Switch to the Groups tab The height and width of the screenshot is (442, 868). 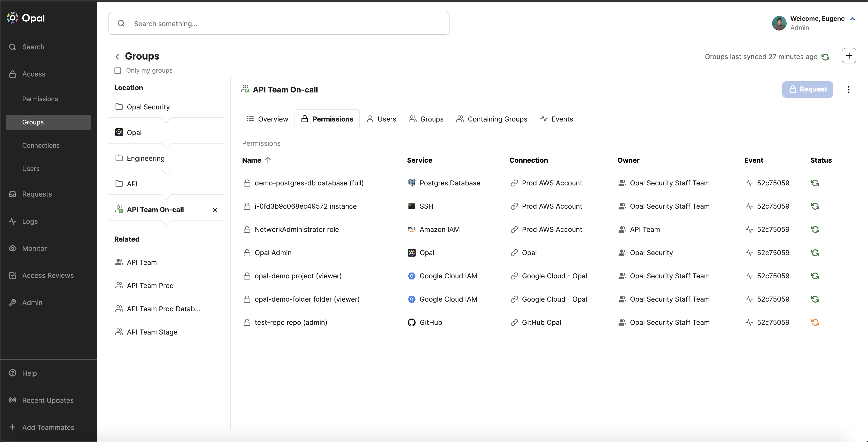click(426, 119)
